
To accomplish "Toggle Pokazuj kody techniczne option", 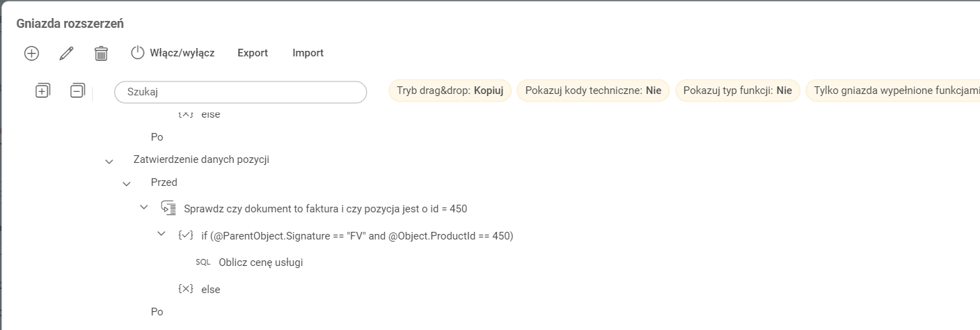I will tap(593, 91).
